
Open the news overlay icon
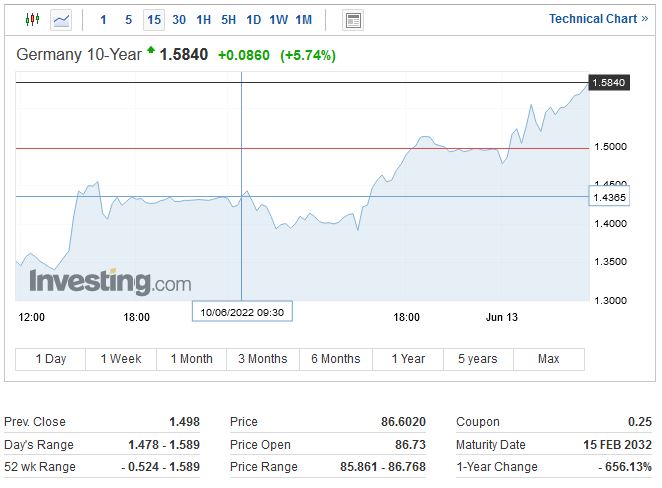click(x=352, y=19)
